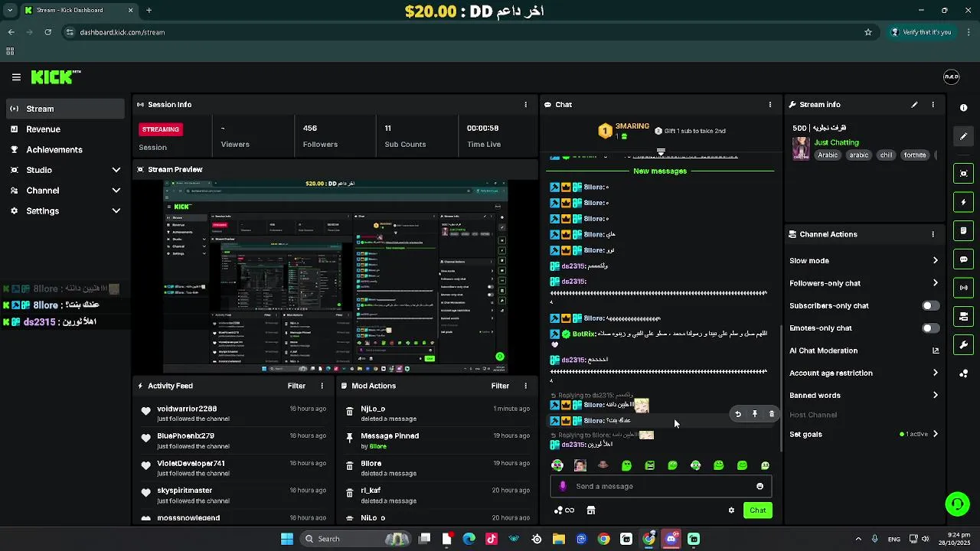Viewport: 980px width, 551px height.
Task: Go back using the browser back arrow
Action: pyautogui.click(x=11, y=32)
